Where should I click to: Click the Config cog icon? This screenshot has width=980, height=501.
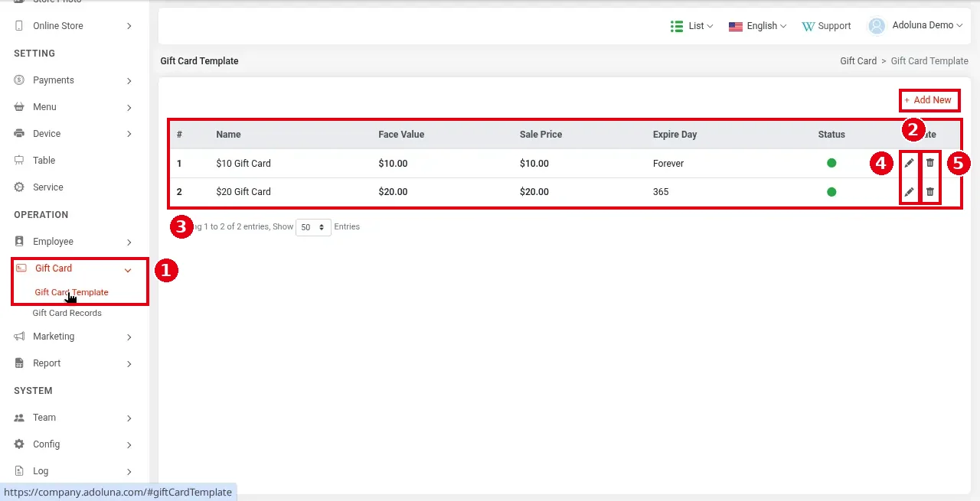tap(19, 444)
